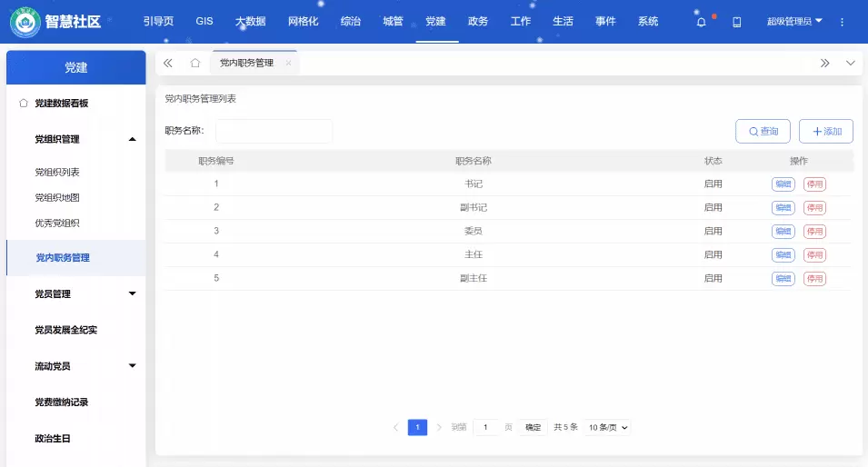Image resolution: width=868 pixels, height=467 pixels.
Task: Click the 智慧社区 logo icon
Action: coord(25,22)
